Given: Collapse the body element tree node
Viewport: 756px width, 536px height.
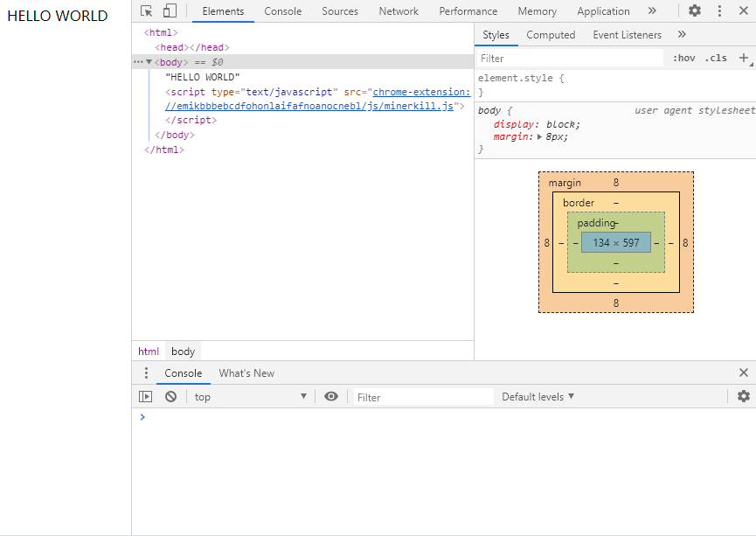Looking at the screenshot, I should click(x=149, y=62).
